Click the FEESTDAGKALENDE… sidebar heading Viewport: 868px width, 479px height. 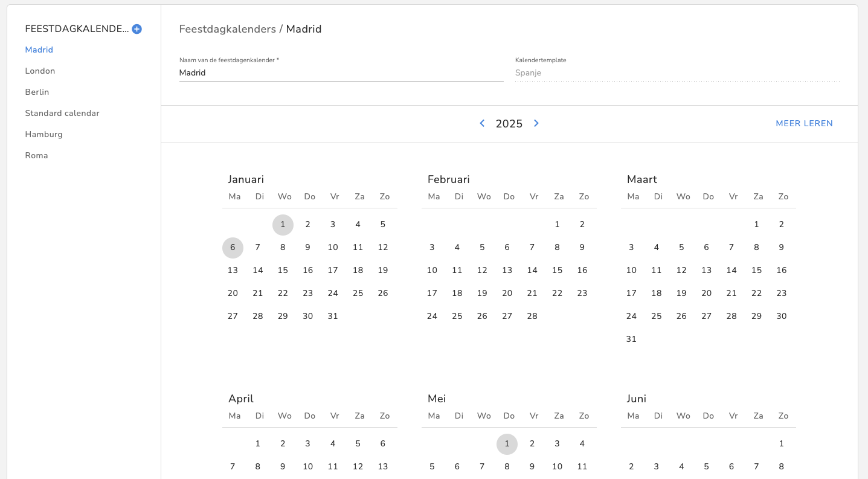(x=77, y=29)
